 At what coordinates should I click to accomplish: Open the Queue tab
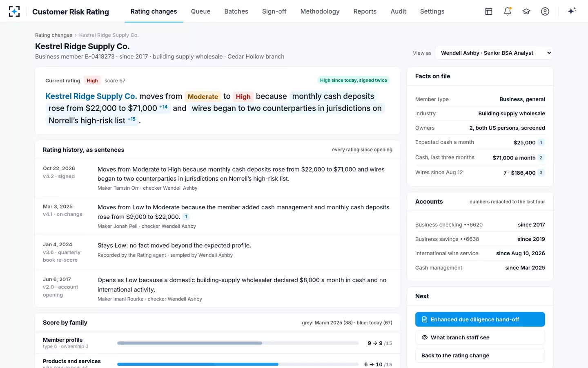coord(200,11)
